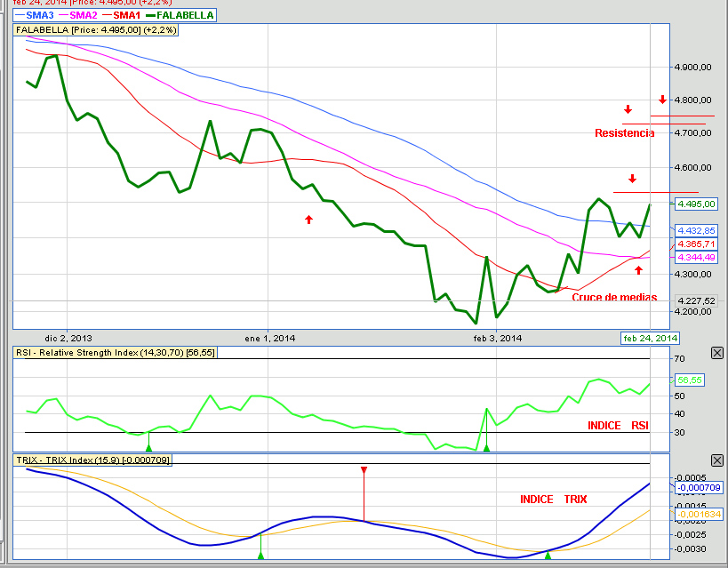Screen dimensions: 728x568
Task: Click the 4.344,49 SMA2 value tag
Action: pos(696,257)
